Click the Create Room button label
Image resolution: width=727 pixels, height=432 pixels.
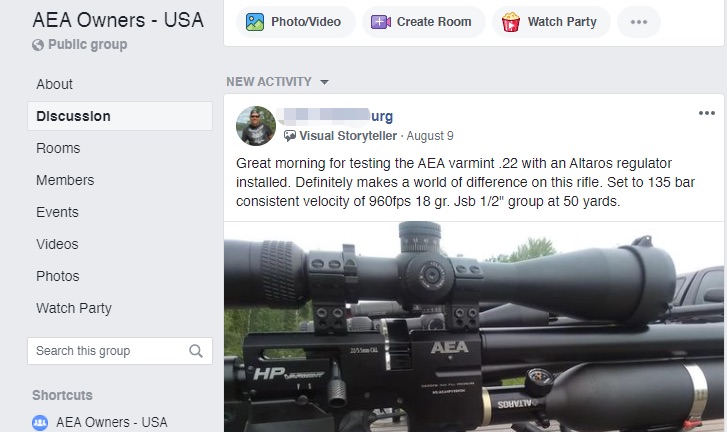434,22
